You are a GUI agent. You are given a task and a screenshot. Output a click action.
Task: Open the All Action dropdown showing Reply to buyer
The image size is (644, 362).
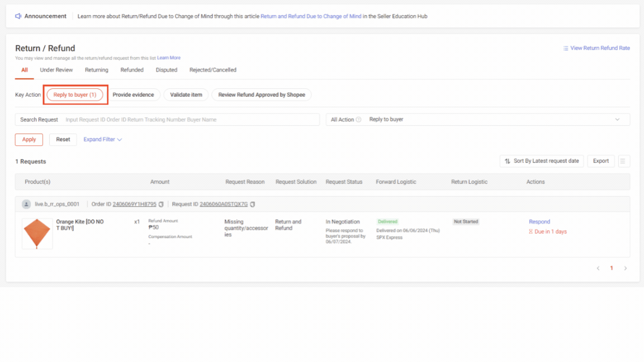[x=492, y=119]
